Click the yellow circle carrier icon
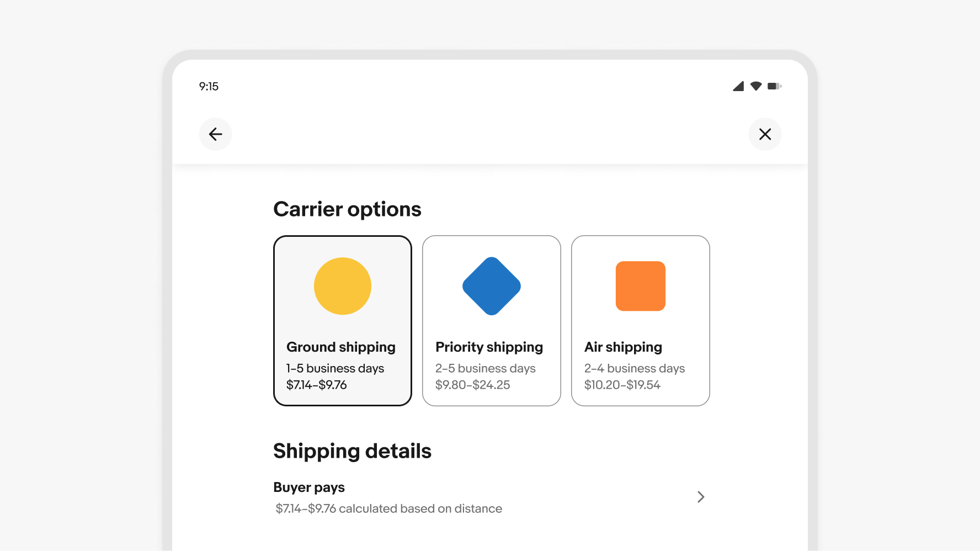980x551 pixels. coord(343,286)
